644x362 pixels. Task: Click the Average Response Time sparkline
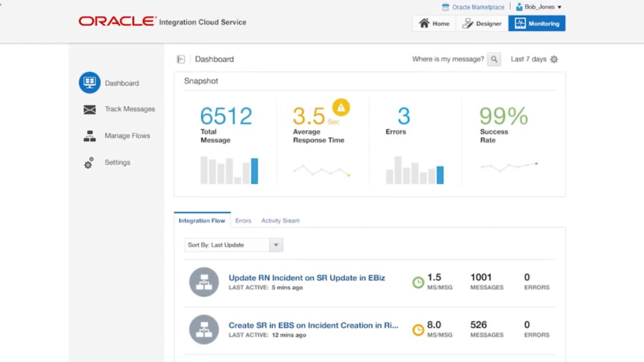tap(321, 170)
